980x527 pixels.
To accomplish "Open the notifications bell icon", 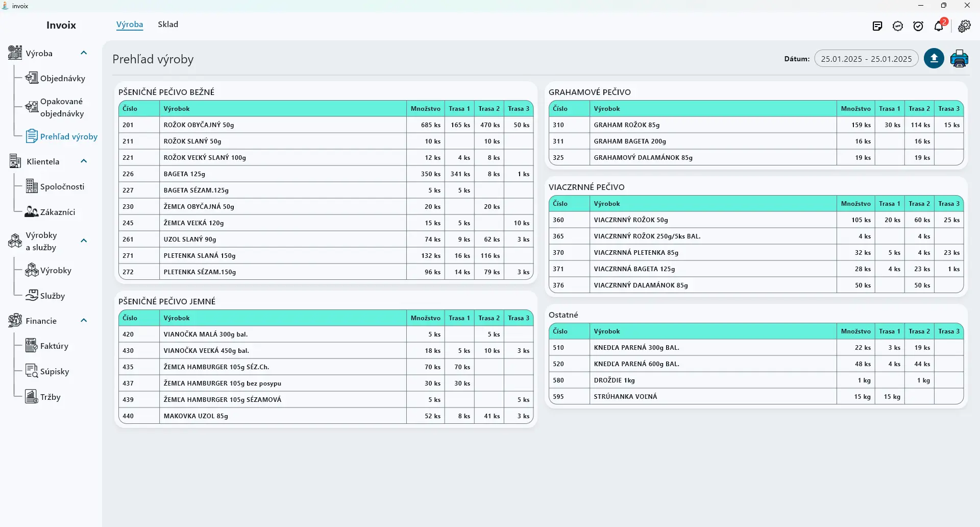I will pos(939,26).
